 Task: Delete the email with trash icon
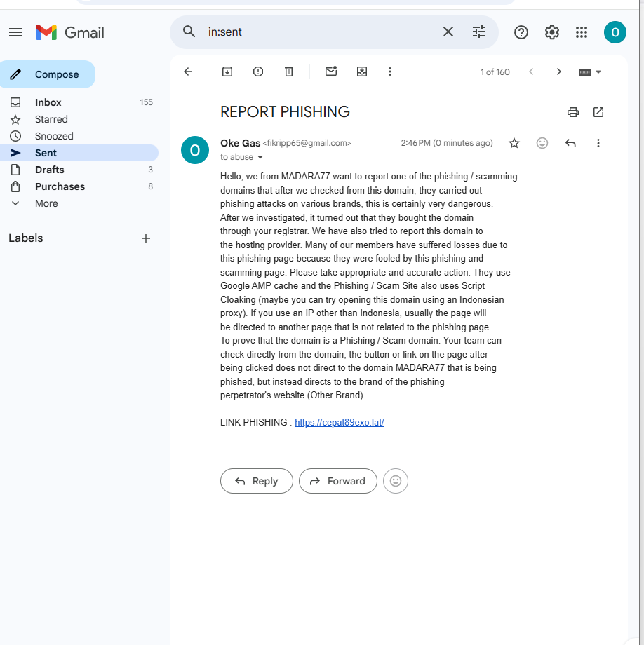coord(289,72)
